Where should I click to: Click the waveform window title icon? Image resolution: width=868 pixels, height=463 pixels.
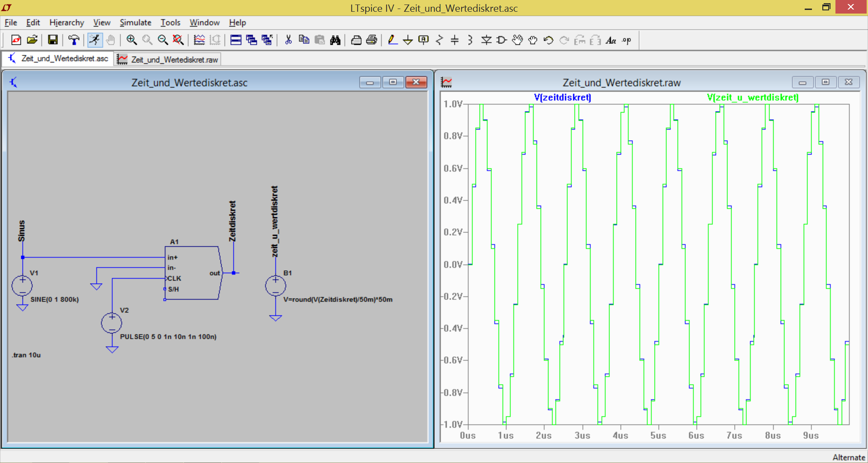coord(447,82)
